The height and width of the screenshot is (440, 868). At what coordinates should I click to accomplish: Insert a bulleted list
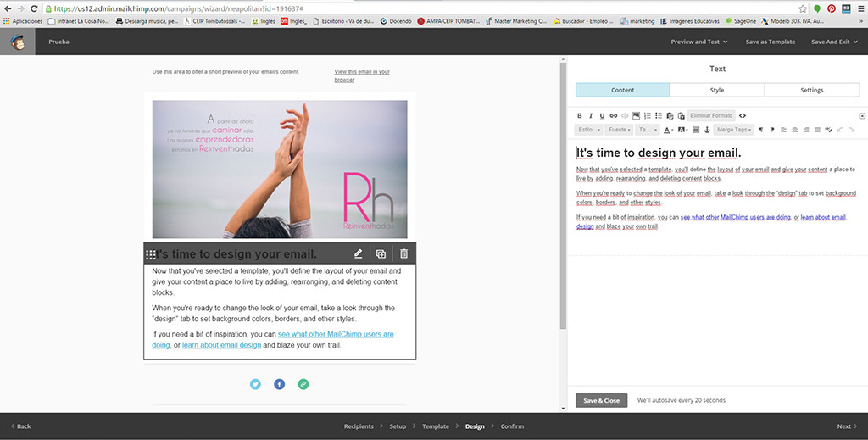point(659,115)
